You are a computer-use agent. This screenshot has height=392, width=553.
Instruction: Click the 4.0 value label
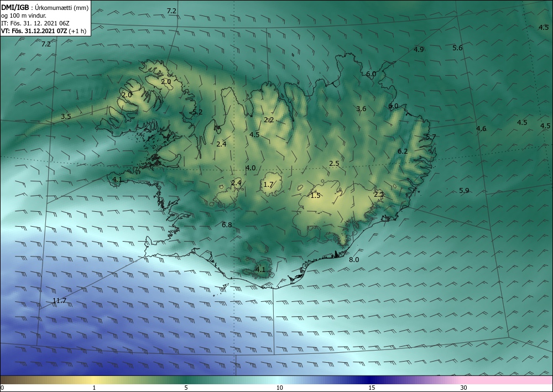click(x=251, y=168)
